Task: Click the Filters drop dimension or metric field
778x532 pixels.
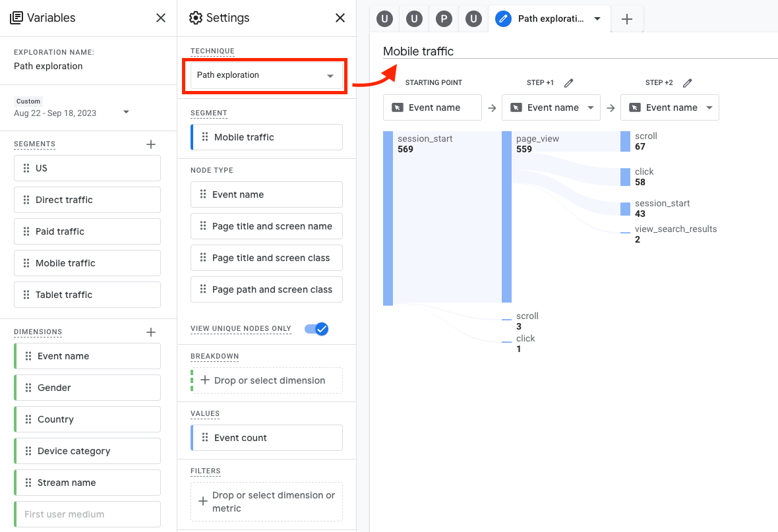Action: [x=266, y=502]
